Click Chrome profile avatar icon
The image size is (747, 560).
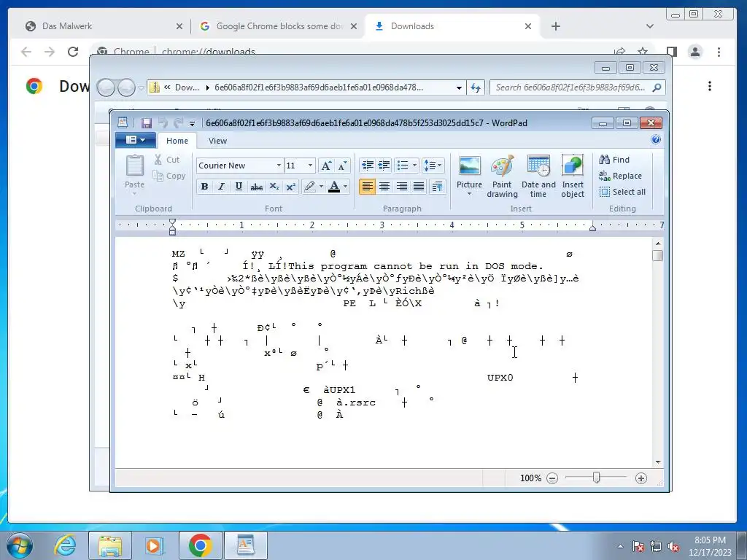[695, 52]
